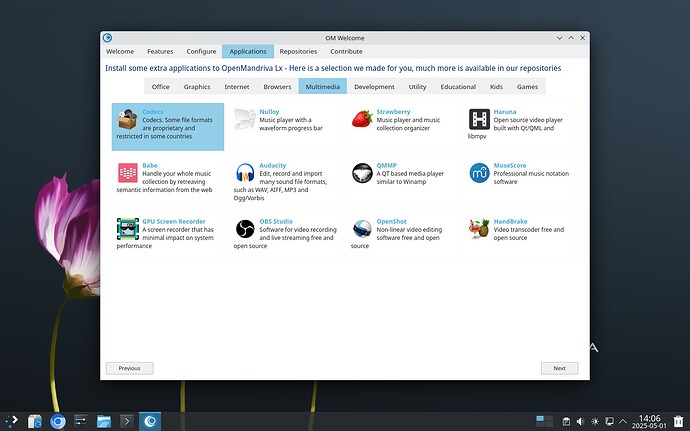This screenshot has height=431, width=690.
Task: Open the Graphics category tab
Action: pos(197,87)
